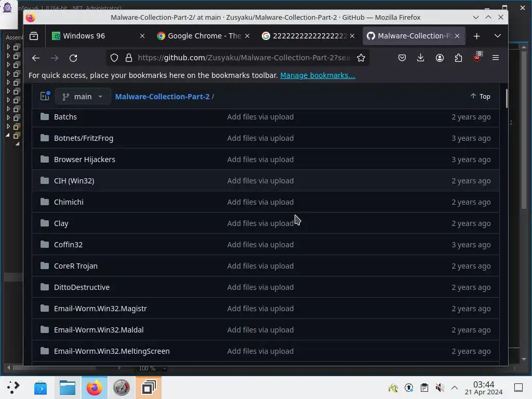The width and height of the screenshot is (532, 399).
Task: Open the speedometer gauge app on the taskbar
Action: [x=122, y=388]
